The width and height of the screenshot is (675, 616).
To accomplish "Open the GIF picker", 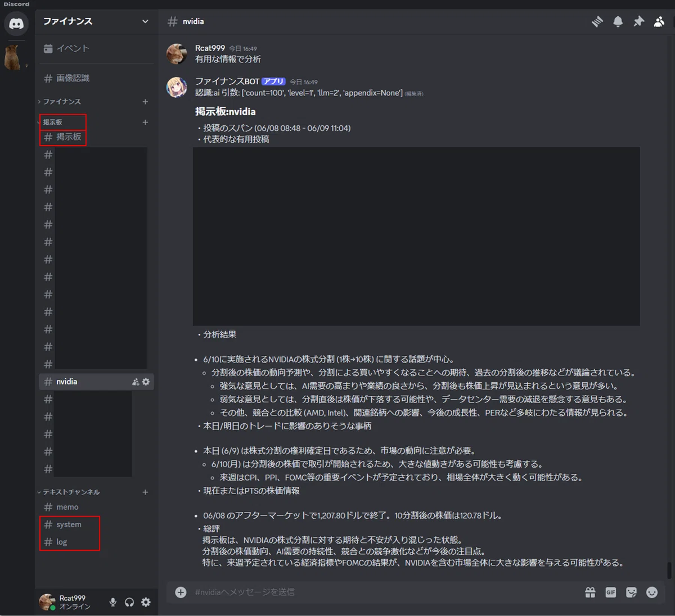I will pyautogui.click(x=610, y=592).
